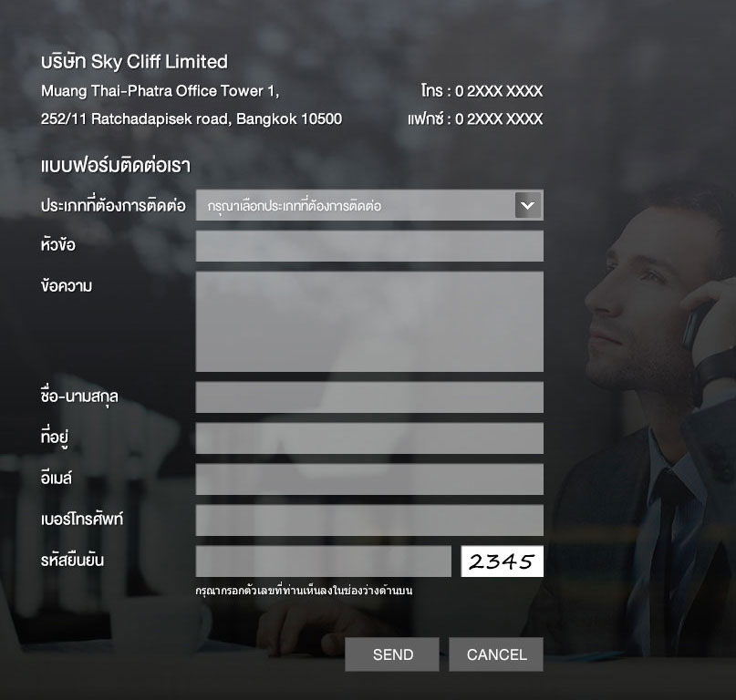This screenshot has width=736, height=700.
Task: Submit the form with SEND button
Action: pyautogui.click(x=392, y=654)
